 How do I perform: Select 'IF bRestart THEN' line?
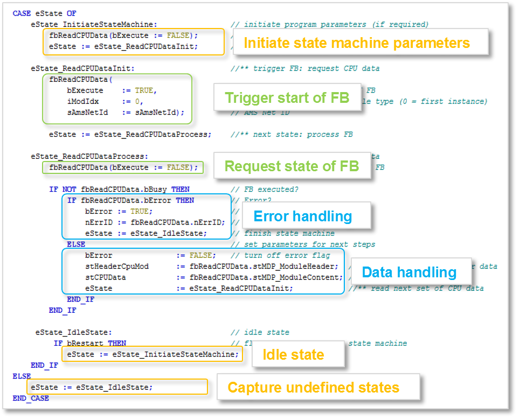click(90, 344)
